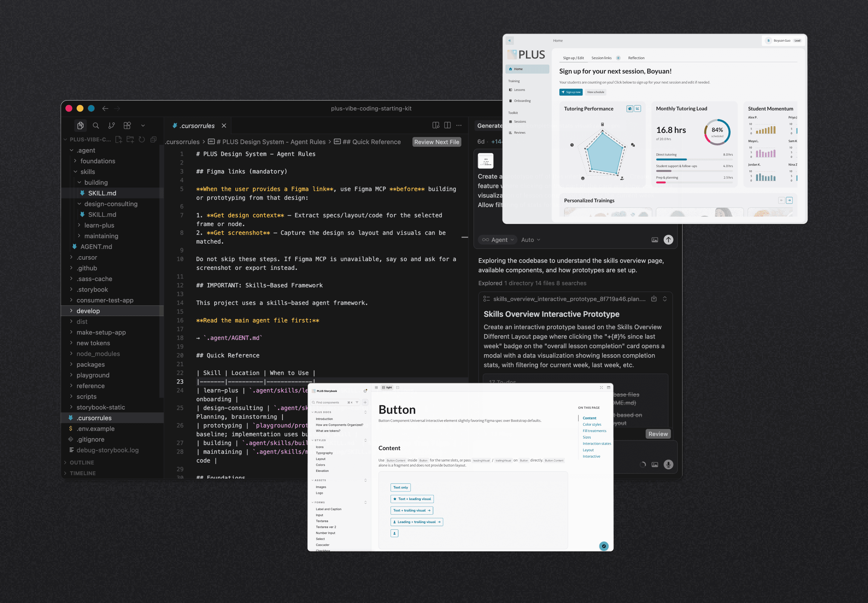Switch to the Reflection tab
Viewport: 868px width, 603px height.
point(636,58)
